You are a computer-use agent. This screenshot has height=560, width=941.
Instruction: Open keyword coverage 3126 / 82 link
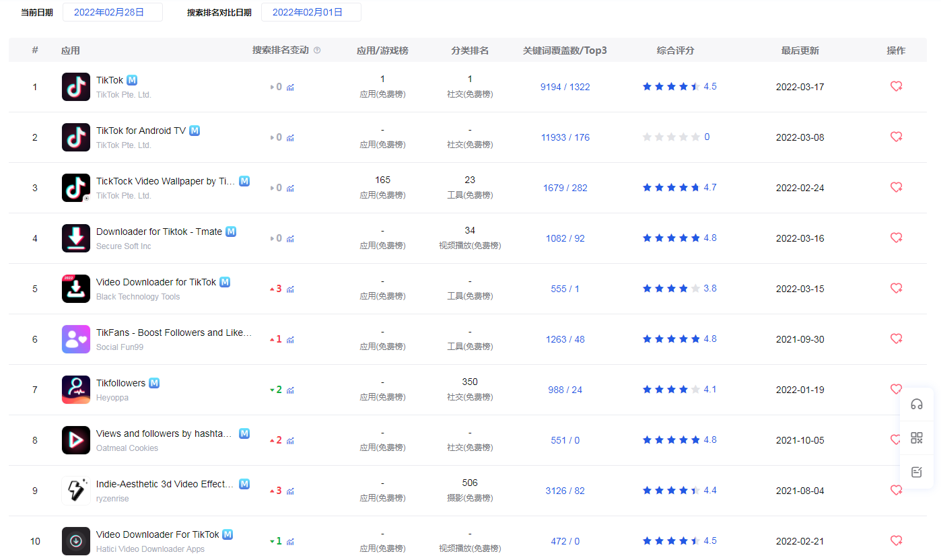click(565, 491)
